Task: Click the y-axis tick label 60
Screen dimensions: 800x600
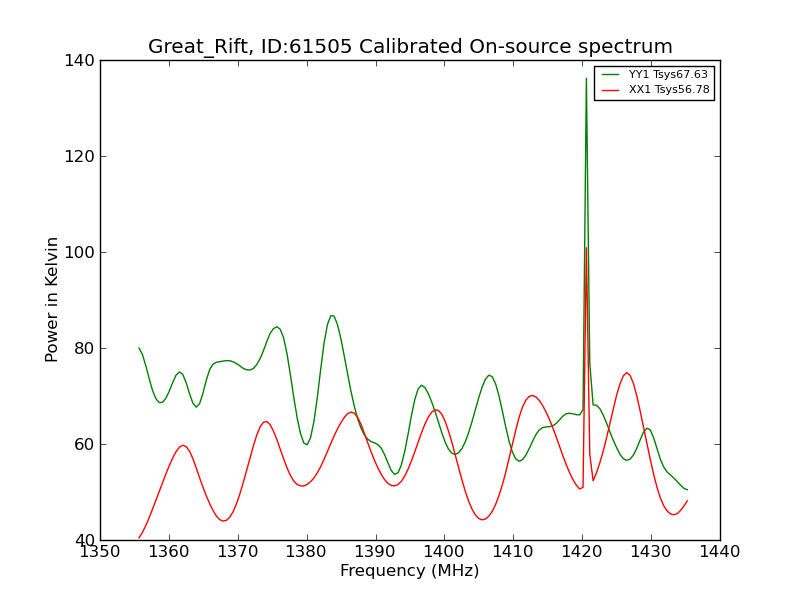Action: point(85,444)
